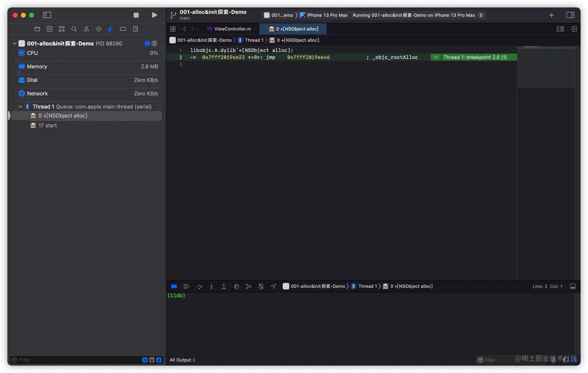Open the Source Control navigator
The width and height of the screenshot is (588, 373).
click(x=49, y=29)
